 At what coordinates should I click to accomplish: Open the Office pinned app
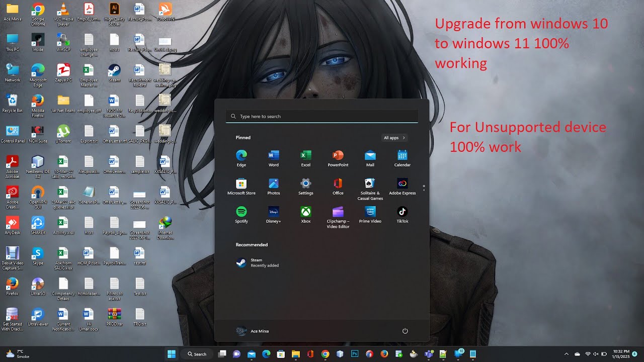(338, 186)
